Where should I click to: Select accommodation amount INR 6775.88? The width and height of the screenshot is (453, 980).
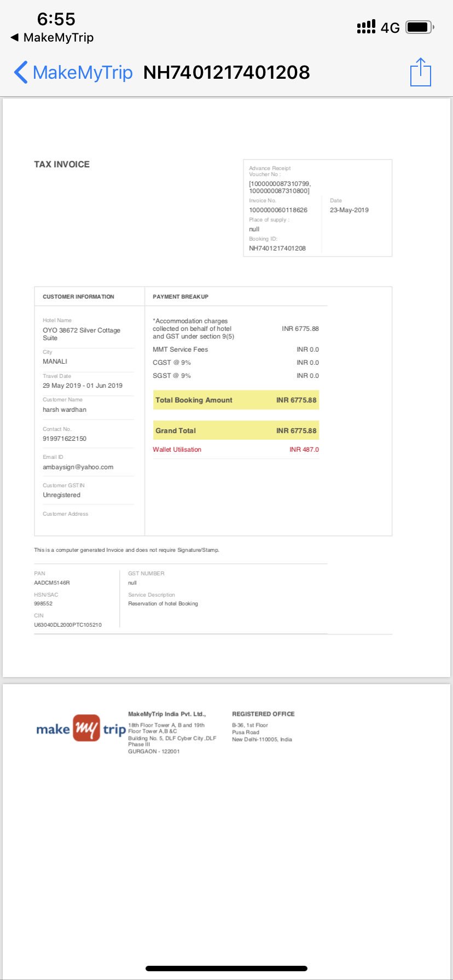300,329
